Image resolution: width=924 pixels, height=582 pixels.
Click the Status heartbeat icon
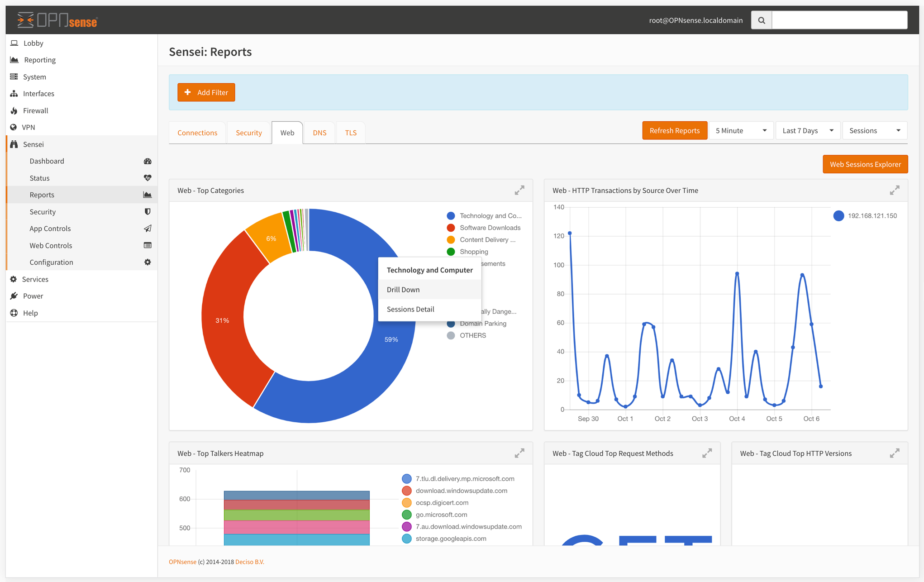148,178
